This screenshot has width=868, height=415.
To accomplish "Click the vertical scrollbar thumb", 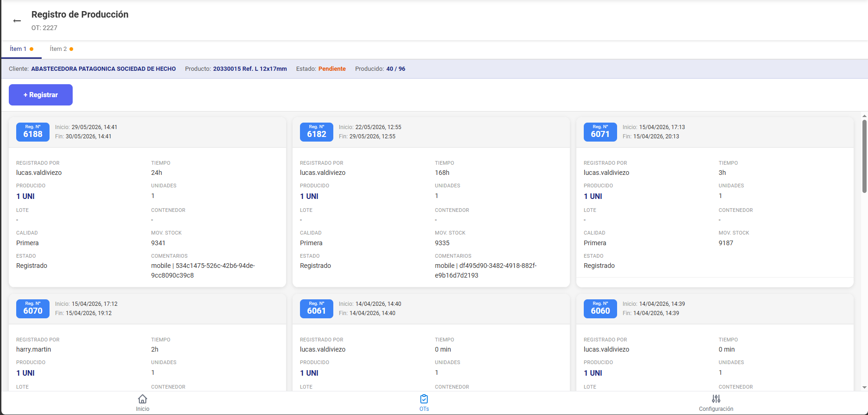I will tap(864, 156).
